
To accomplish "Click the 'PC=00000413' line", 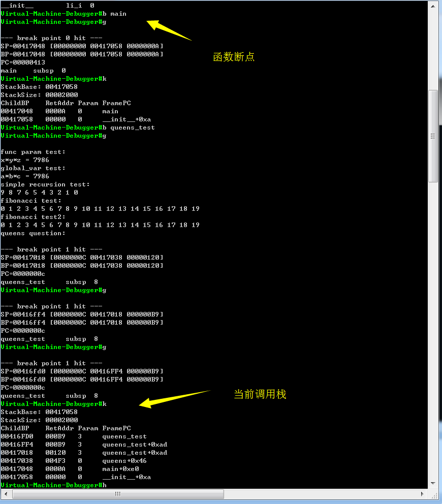I will [x=23, y=62].
